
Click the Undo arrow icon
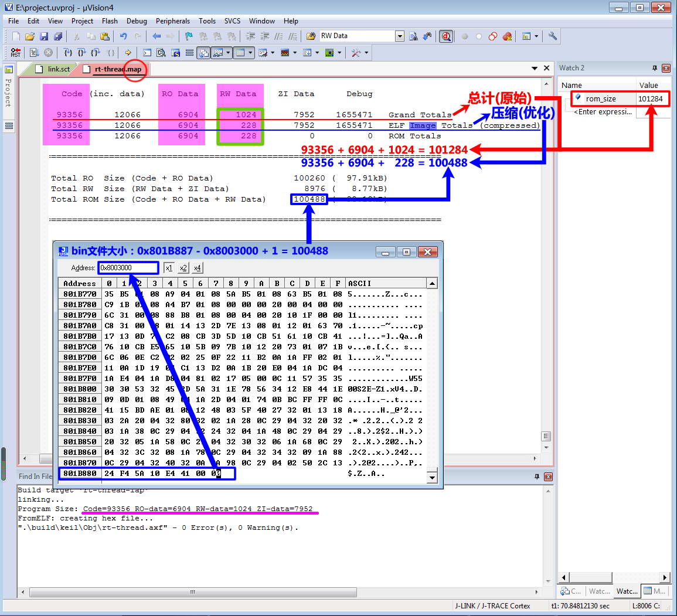point(123,36)
